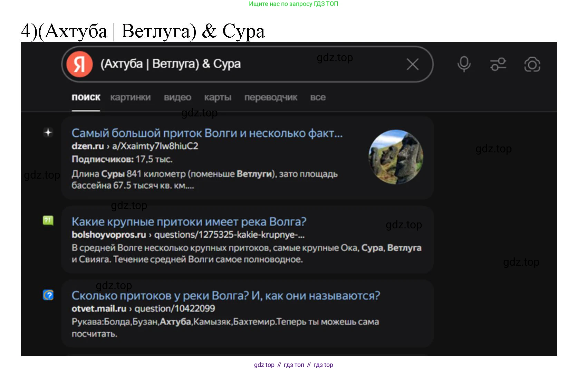The image size is (588, 370).
Task: Open search filter settings sliders icon
Action: [x=498, y=64]
